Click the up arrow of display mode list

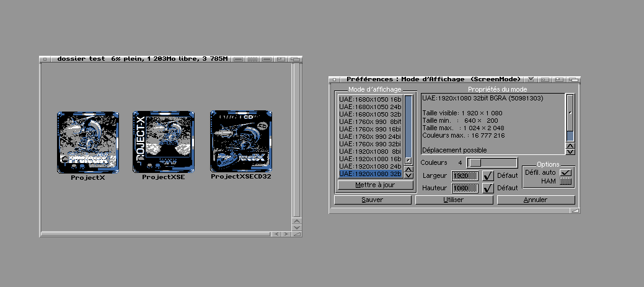click(408, 169)
